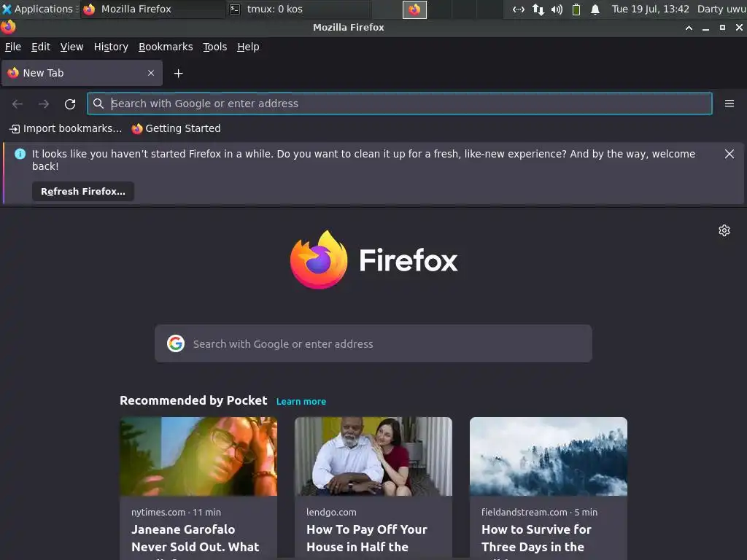Select the Mozilla Firefox taskbar entry
Image resolution: width=747 pixels, height=560 pixels.
(x=153, y=9)
